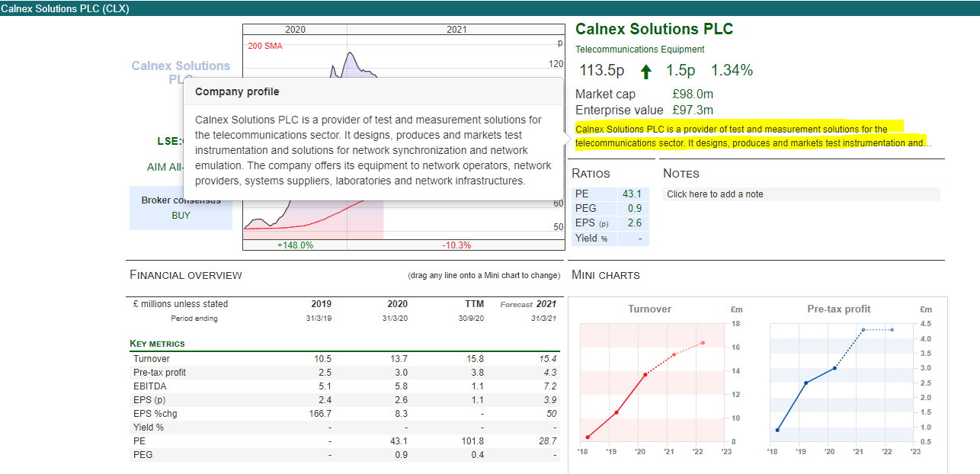
Task: Click the Ratios section heading
Action: click(591, 174)
